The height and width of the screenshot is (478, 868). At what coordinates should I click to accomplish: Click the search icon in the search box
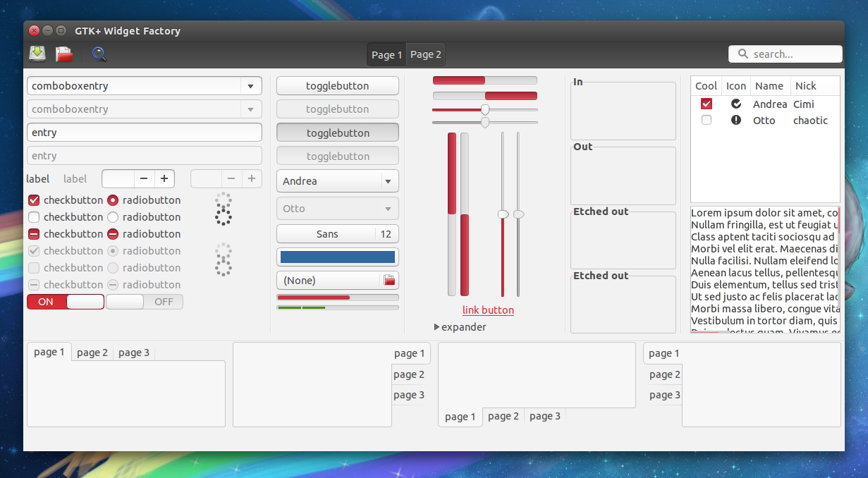pyautogui.click(x=743, y=54)
